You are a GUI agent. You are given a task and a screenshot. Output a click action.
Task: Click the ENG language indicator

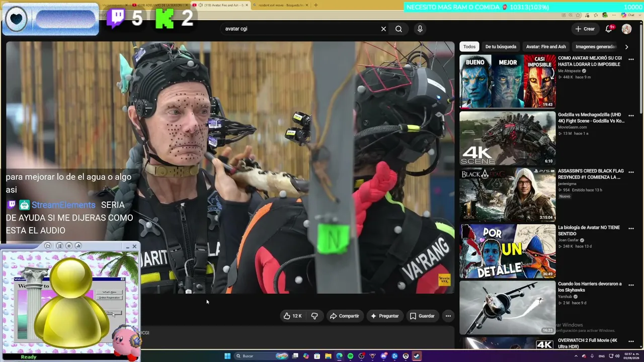(601, 356)
